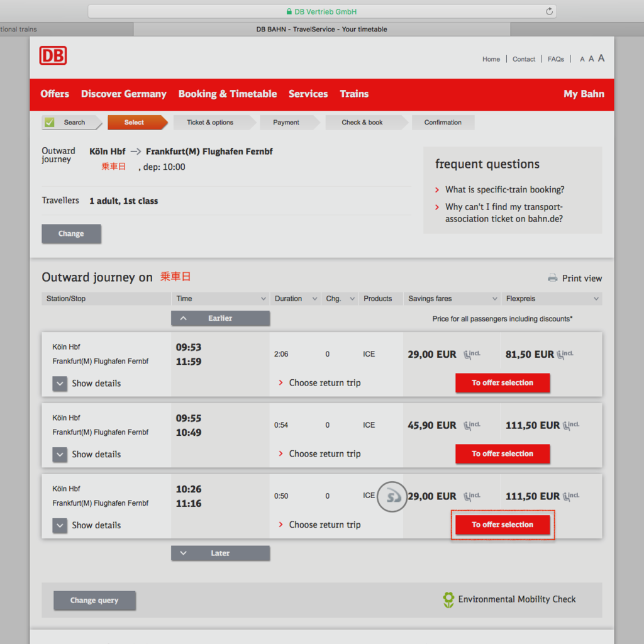
Task: Open the Chg. column sort dropdown
Action: (x=352, y=299)
